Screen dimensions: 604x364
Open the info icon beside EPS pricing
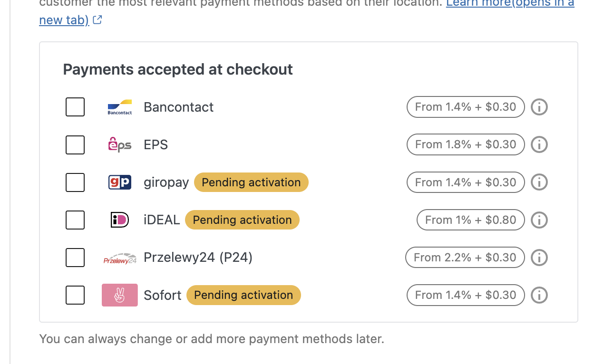(x=539, y=144)
